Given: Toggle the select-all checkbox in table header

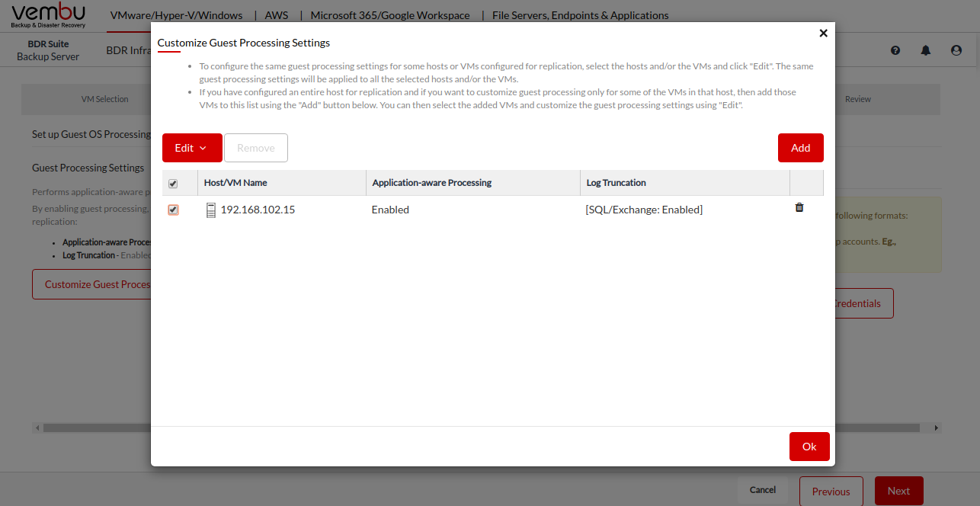Looking at the screenshot, I should (173, 184).
